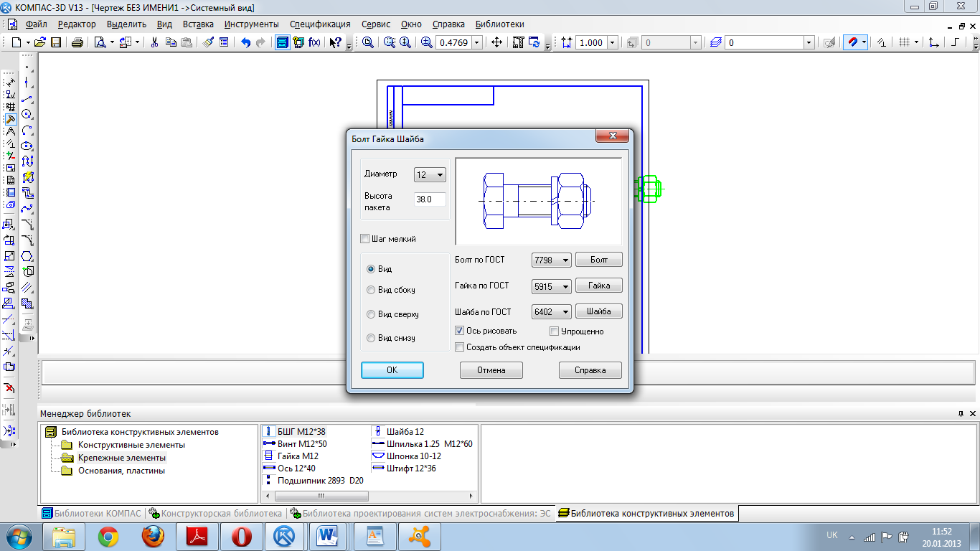Screen dimensions: 980x551
Task: Uncheck the Ось рисовать checkbox
Action: (x=460, y=331)
